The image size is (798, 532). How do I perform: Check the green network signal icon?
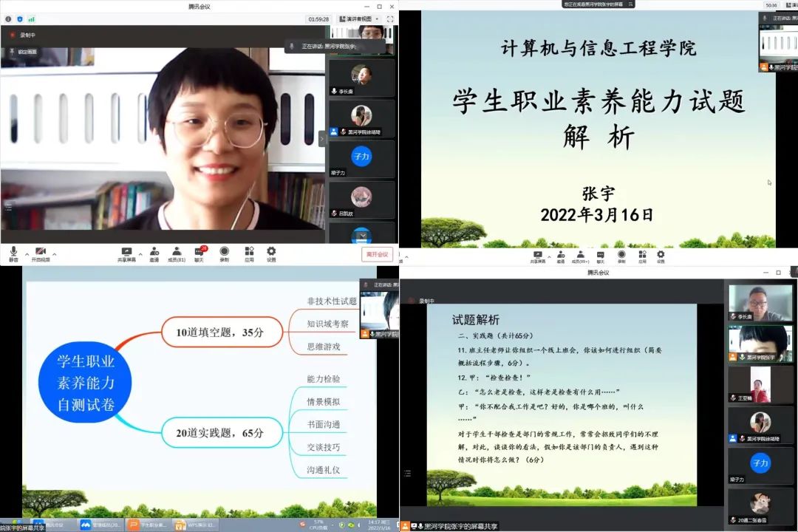tap(31, 18)
